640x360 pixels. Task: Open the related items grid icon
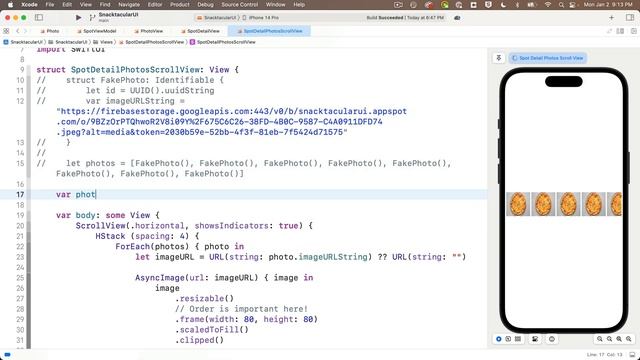[6, 31]
